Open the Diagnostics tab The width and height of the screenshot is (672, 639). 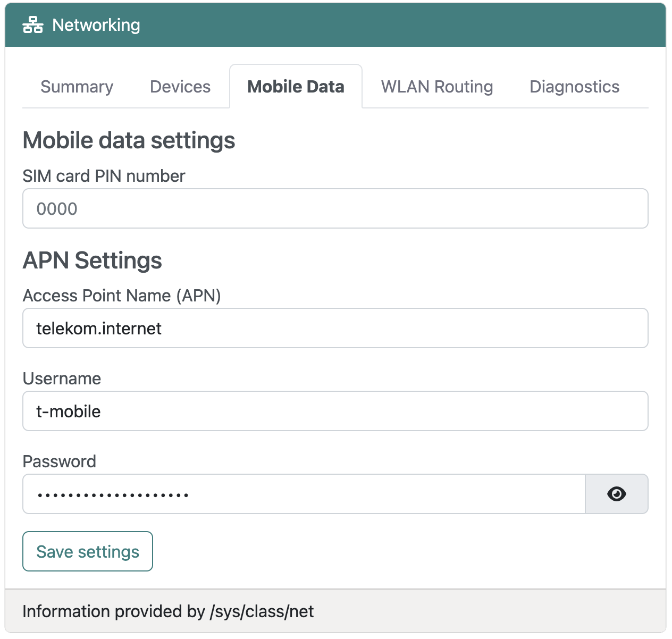pyautogui.click(x=574, y=87)
